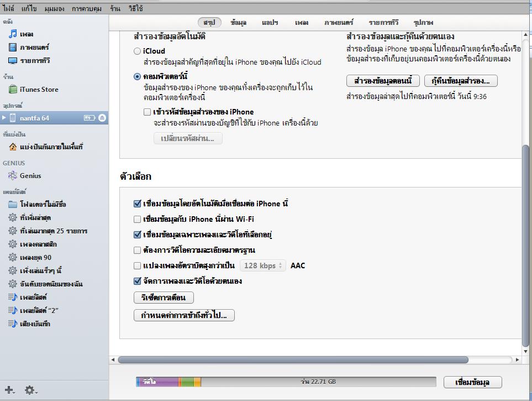Uncheck manually manage music and videos
The image size is (532, 401).
pyautogui.click(x=137, y=281)
